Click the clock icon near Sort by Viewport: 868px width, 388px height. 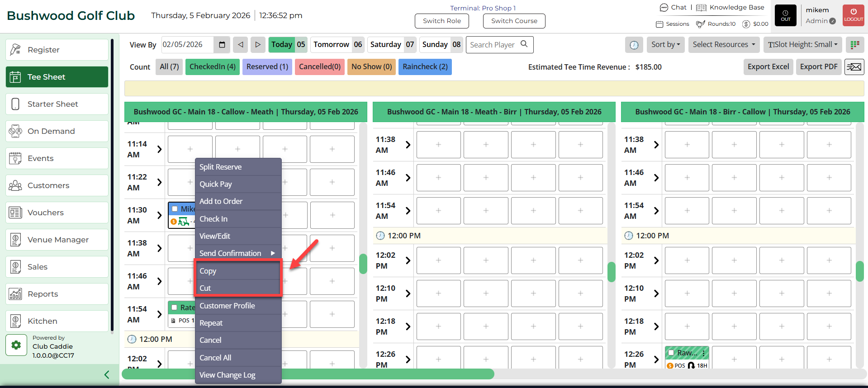[634, 45]
